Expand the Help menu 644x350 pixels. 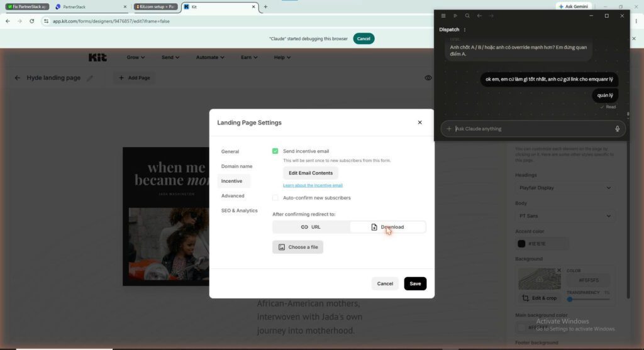282,57
